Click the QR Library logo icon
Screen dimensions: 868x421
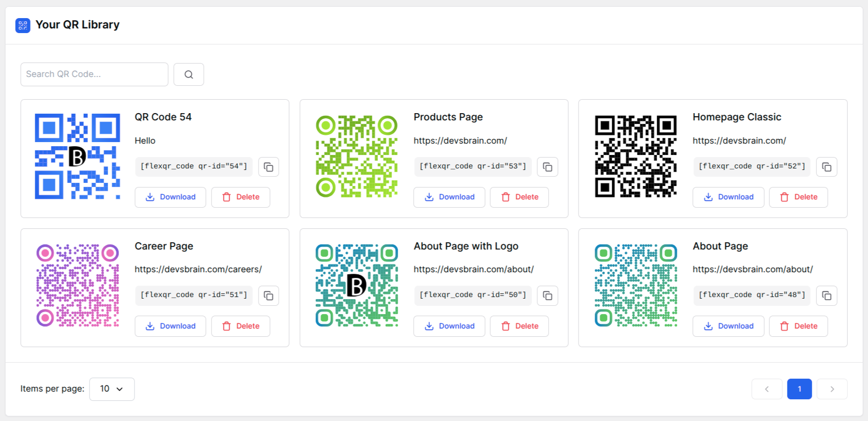pyautogui.click(x=23, y=25)
